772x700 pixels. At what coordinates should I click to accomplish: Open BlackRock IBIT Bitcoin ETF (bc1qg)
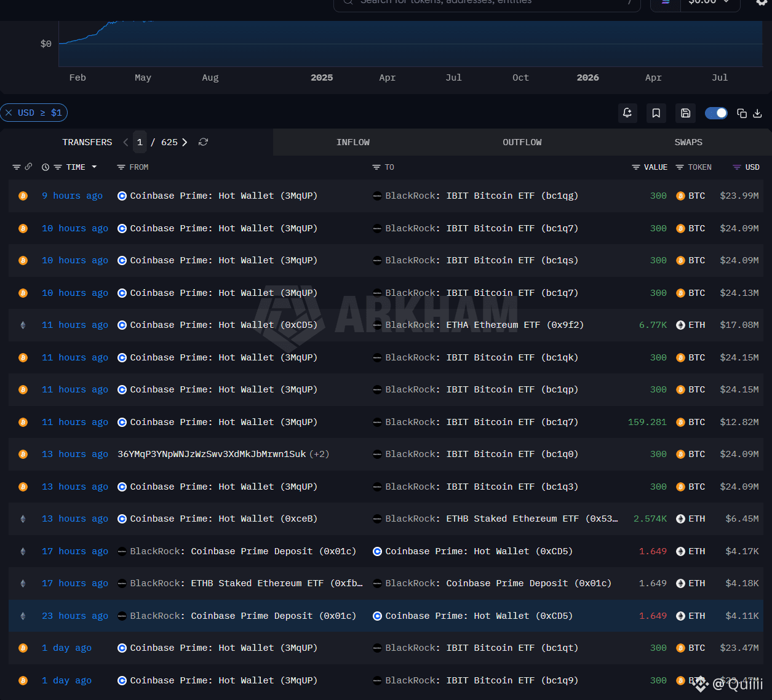click(482, 196)
